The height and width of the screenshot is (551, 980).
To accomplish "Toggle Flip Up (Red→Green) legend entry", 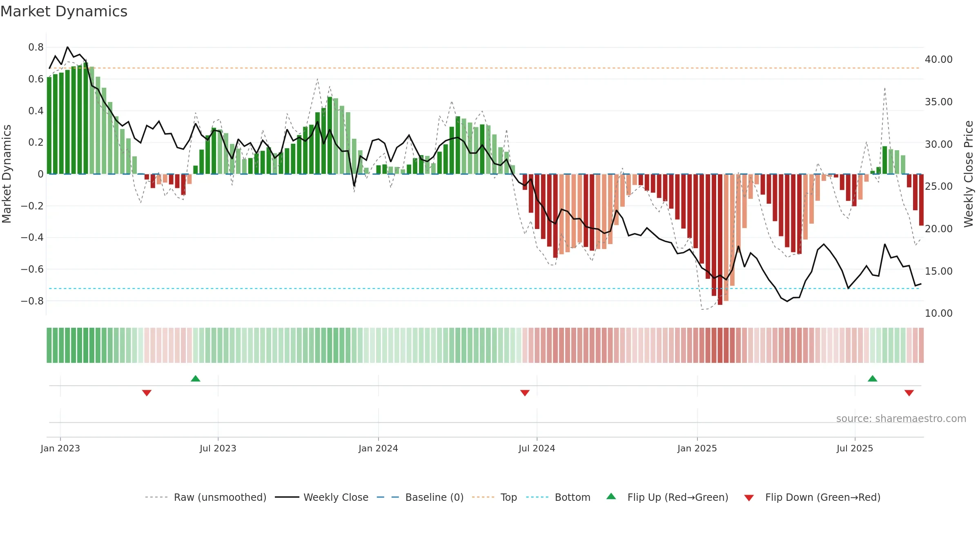I will 667,497.
